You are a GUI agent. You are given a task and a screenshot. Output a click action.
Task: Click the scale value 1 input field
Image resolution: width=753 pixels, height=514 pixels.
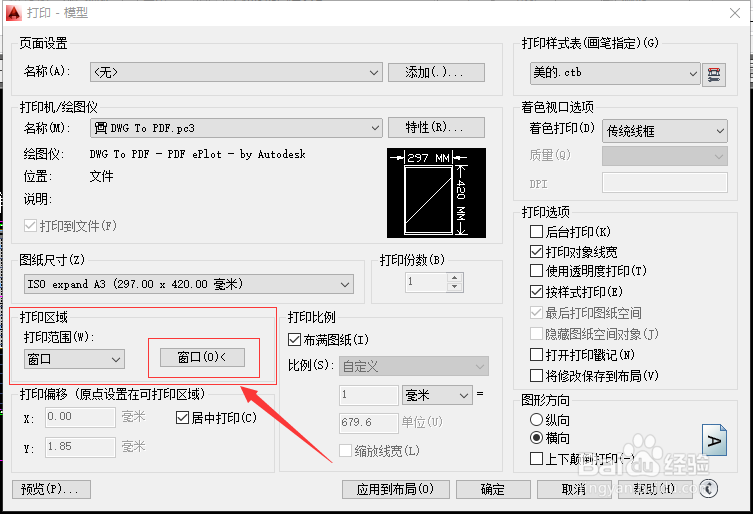pyautogui.click(x=369, y=395)
